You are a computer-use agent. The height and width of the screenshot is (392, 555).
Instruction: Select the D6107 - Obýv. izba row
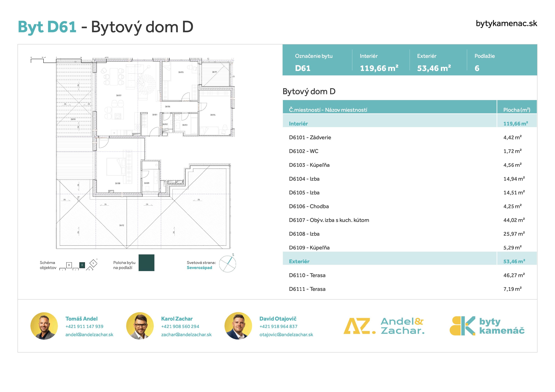click(x=410, y=220)
